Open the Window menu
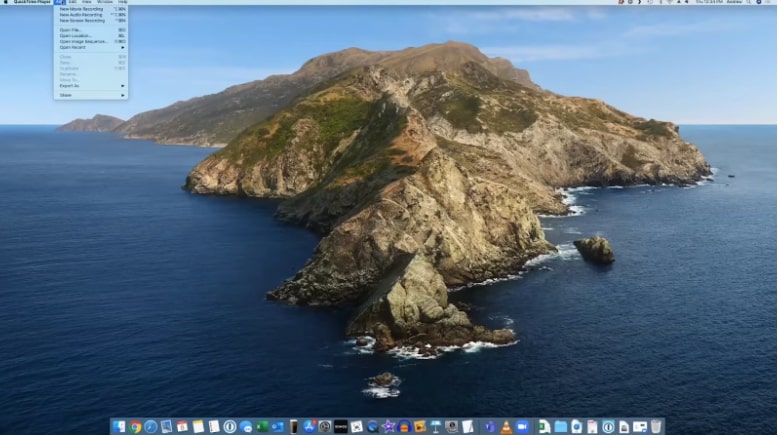This screenshot has height=435, width=781. pos(105,2)
